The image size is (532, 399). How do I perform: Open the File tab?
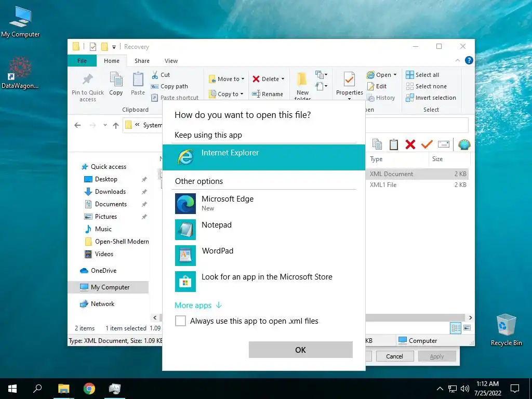[82, 61]
